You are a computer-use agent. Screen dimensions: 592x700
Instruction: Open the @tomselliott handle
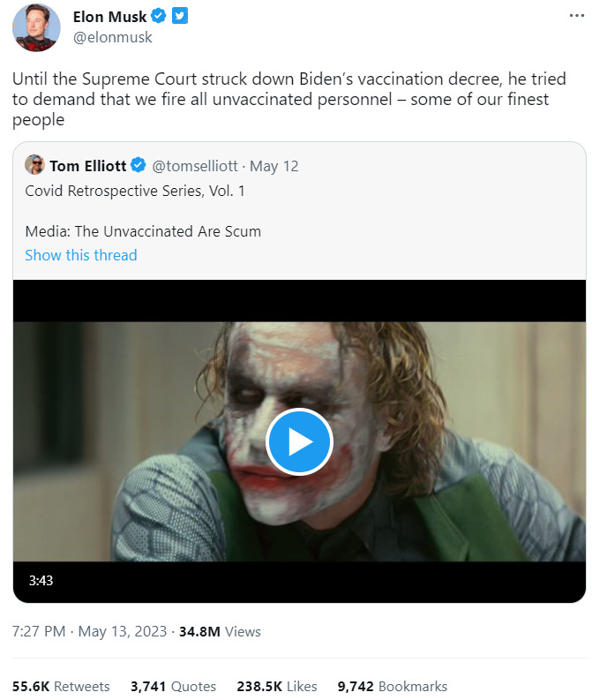pos(197,165)
